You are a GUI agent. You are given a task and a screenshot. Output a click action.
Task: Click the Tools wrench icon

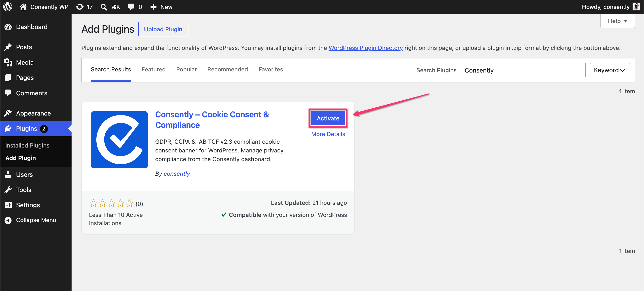[8, 190]
